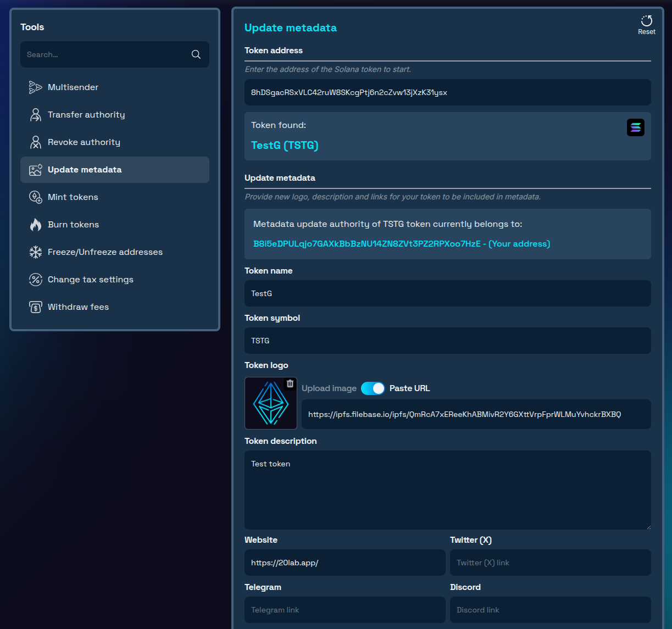Click the Mint tokens coin icon
The image size is (672, 629).
tap(36, 197)
